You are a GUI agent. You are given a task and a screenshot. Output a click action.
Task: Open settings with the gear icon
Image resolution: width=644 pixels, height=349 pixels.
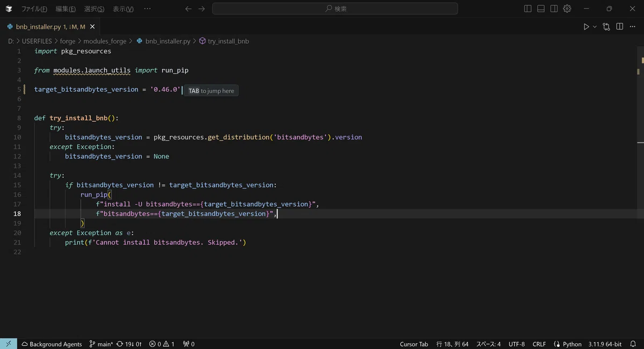tap(567, 9)
